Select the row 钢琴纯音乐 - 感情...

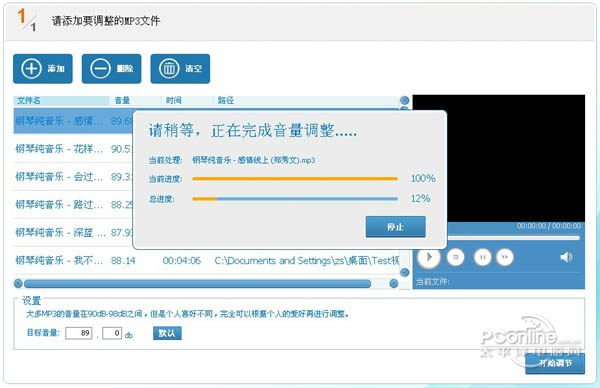[x=73, y=121]
